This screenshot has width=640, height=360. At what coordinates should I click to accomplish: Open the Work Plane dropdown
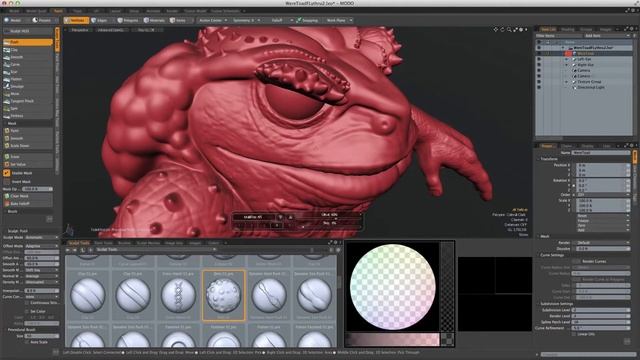tap(339, 20)
